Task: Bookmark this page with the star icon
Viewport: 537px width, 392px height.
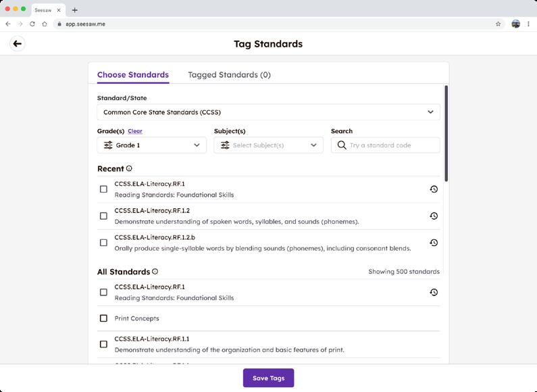Action: pos(498,24)
